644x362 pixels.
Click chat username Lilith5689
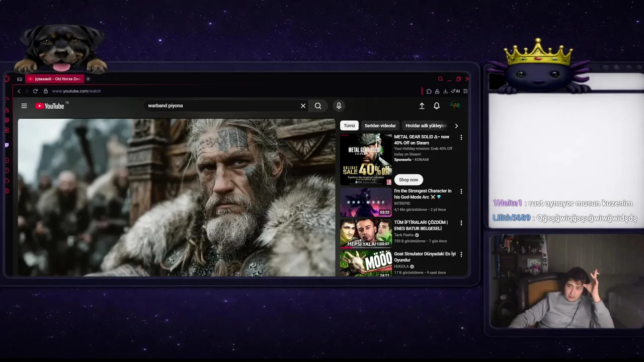pyautogui.click(x=511, y=218)
